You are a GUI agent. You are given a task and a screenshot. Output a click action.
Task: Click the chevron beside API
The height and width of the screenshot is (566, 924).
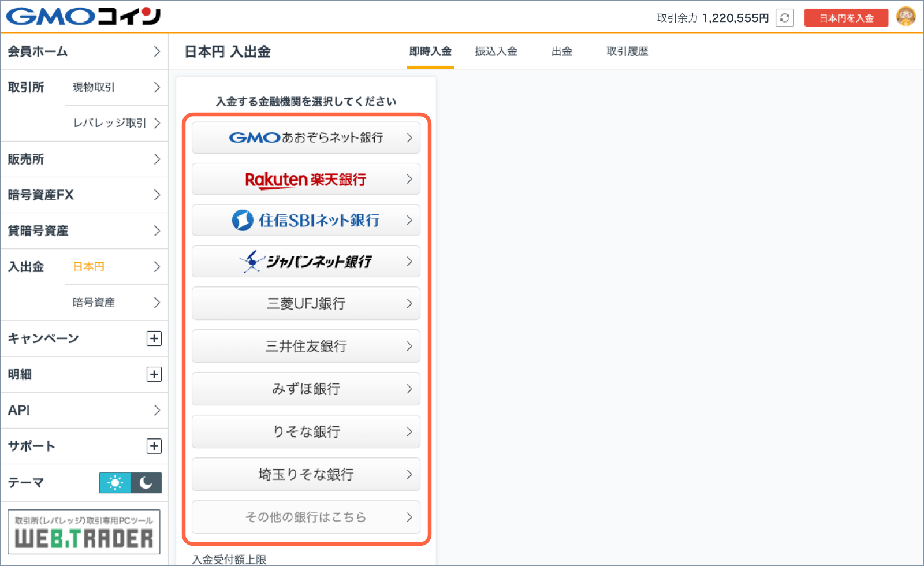coord(157,410)
